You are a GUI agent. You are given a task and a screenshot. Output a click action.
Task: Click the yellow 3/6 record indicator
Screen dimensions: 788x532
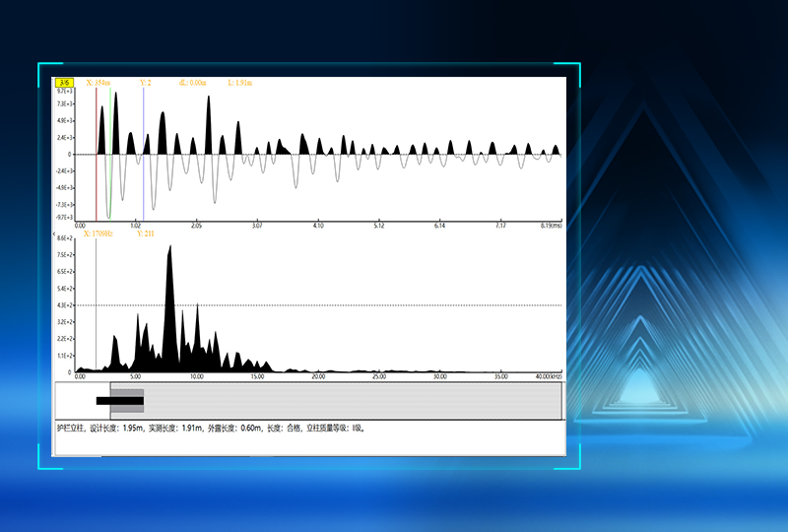click(x=65, y=83)
